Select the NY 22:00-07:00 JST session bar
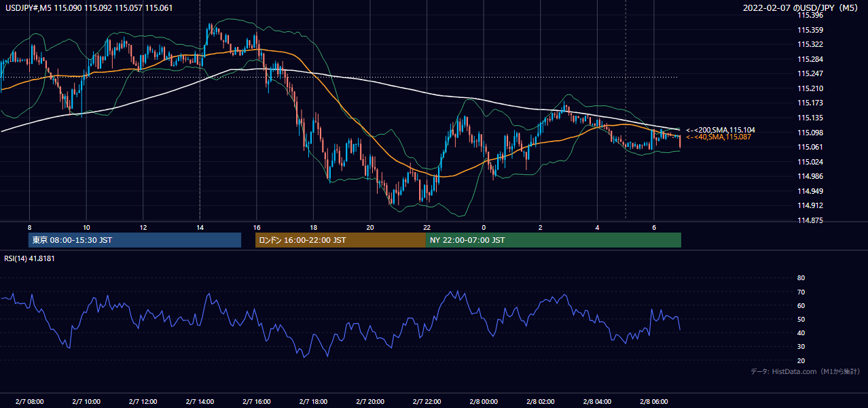 554,240
